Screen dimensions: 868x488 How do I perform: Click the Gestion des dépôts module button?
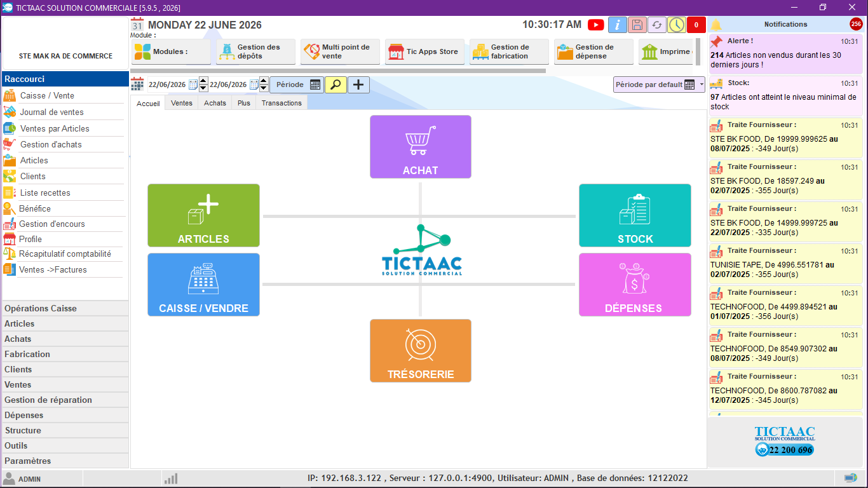pyautogui.click(x=255, y=52)
